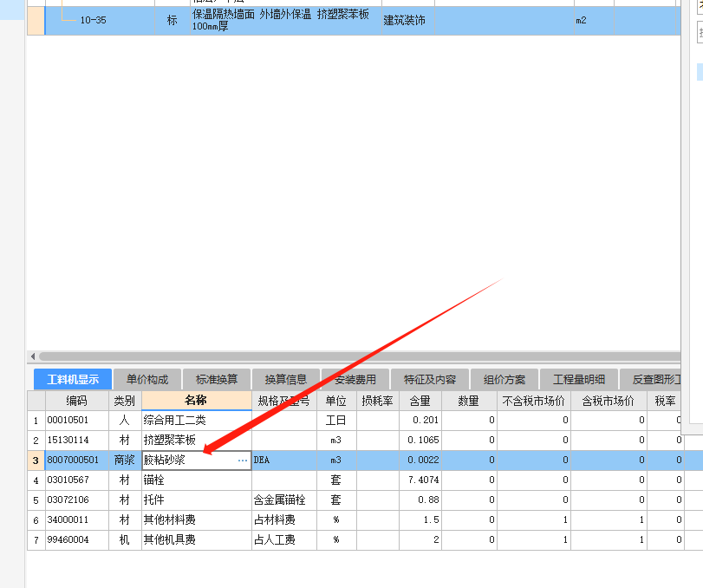Select the 其他材料费 name cell
Screen dimensions: 703x588
tap(197, 519)
